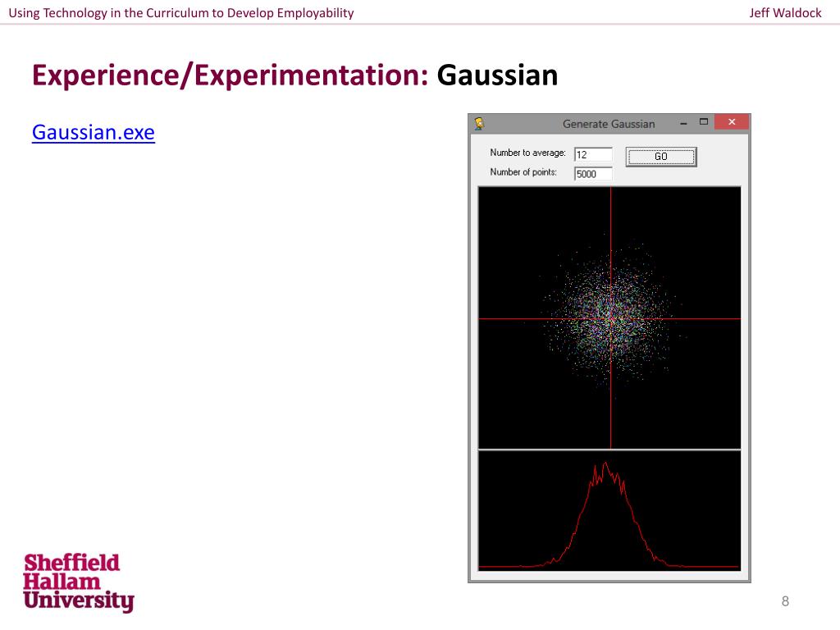Screen dimensions: 840x630
Task: Maximize the Generate Gaussian window
Action: 704,122
